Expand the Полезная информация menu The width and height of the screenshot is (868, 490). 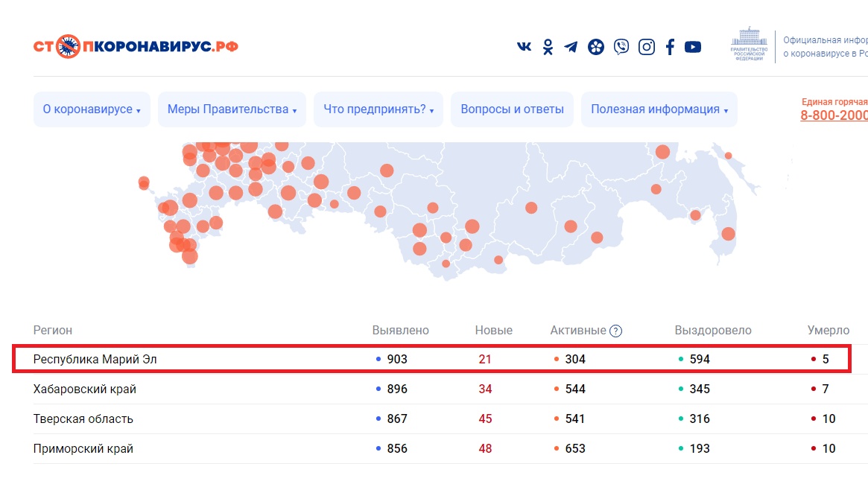659,109
